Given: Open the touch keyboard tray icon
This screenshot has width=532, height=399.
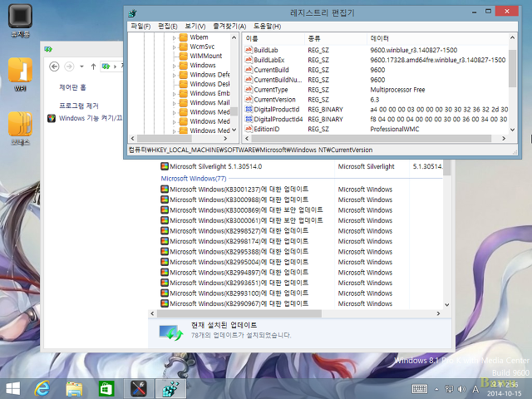Looking at the screenshot, I should (x=419, y=389).
